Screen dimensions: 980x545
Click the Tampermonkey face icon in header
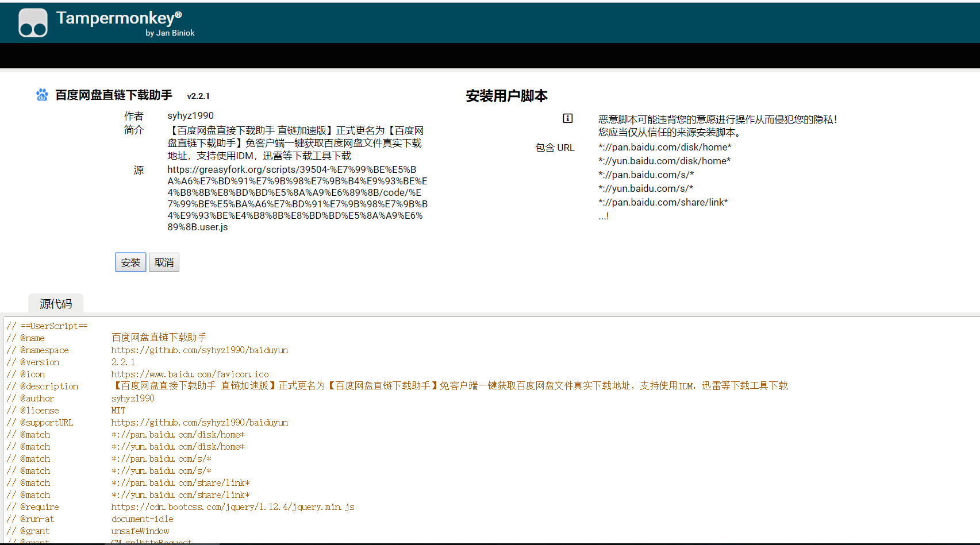point(33,22)
